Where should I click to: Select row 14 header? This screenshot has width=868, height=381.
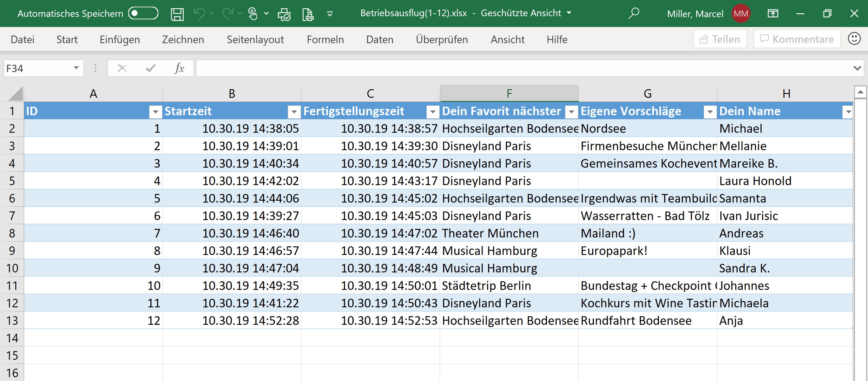[12, 338]
